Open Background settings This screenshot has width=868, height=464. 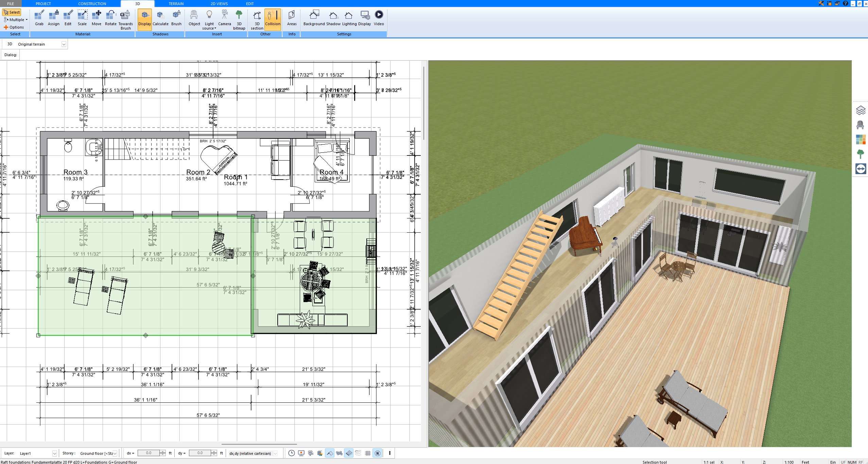[314, 18]
